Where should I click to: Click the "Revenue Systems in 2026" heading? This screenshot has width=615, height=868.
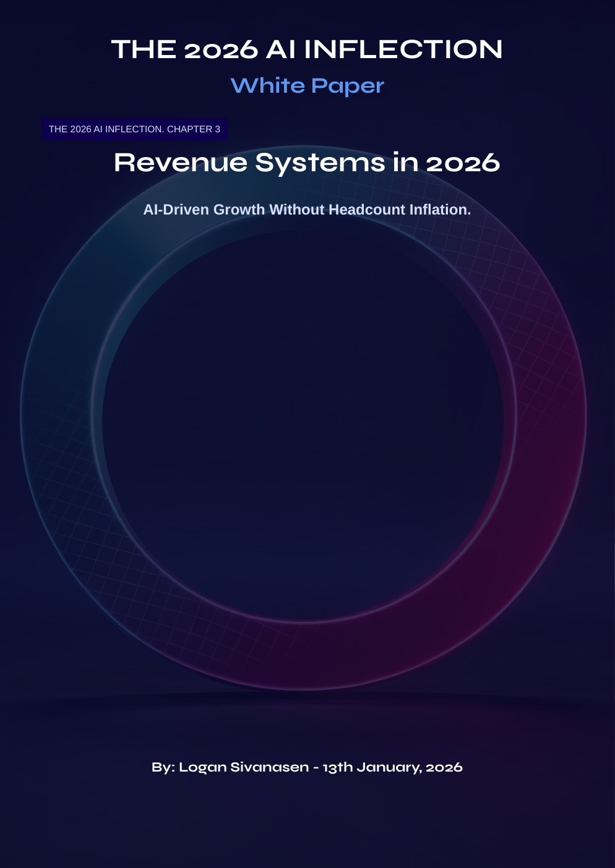pos(307,163)
